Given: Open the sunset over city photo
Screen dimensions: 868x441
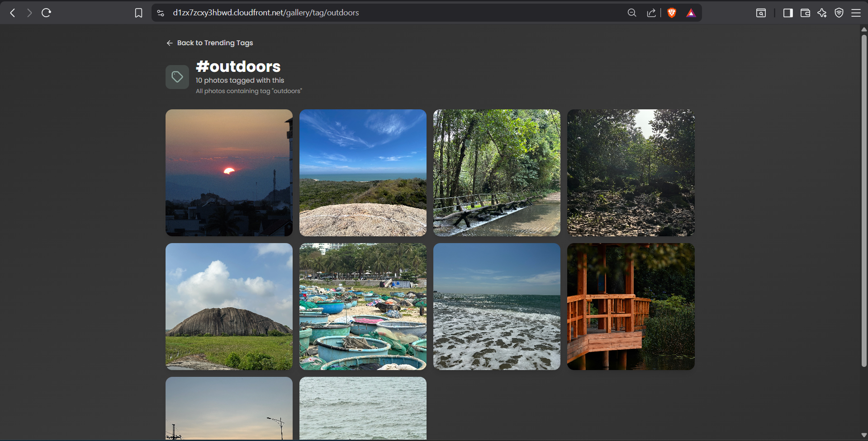Looking at the screenshot, I should tap(228, 172).
